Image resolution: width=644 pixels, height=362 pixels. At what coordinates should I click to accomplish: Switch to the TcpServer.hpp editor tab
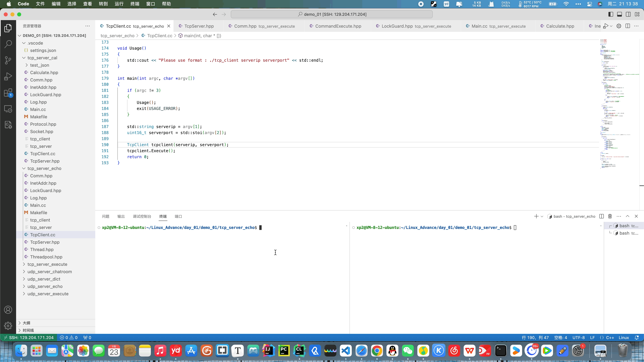(x=199, y=26)
